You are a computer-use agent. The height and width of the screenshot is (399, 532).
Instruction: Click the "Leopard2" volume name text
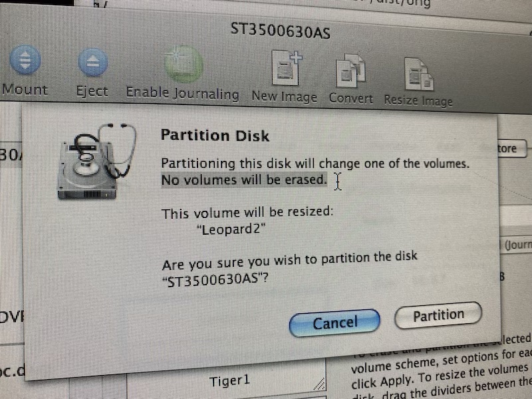click(x=231, y=229)
